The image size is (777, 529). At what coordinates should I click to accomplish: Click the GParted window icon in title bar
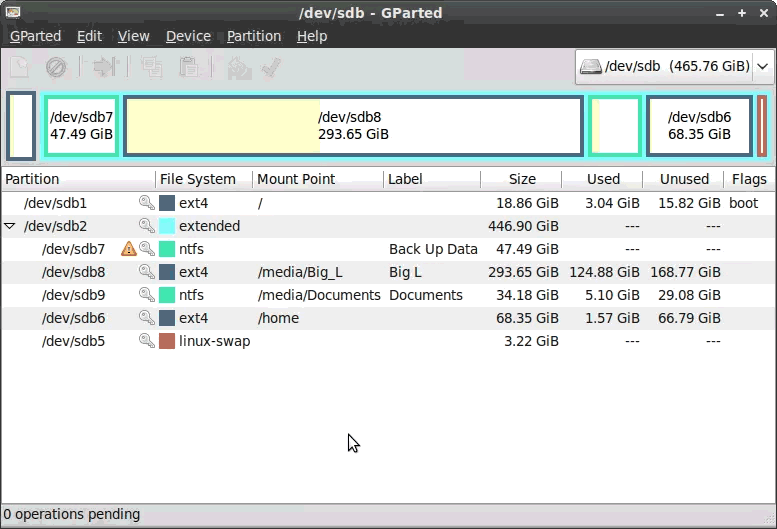(x=13, y=12)
